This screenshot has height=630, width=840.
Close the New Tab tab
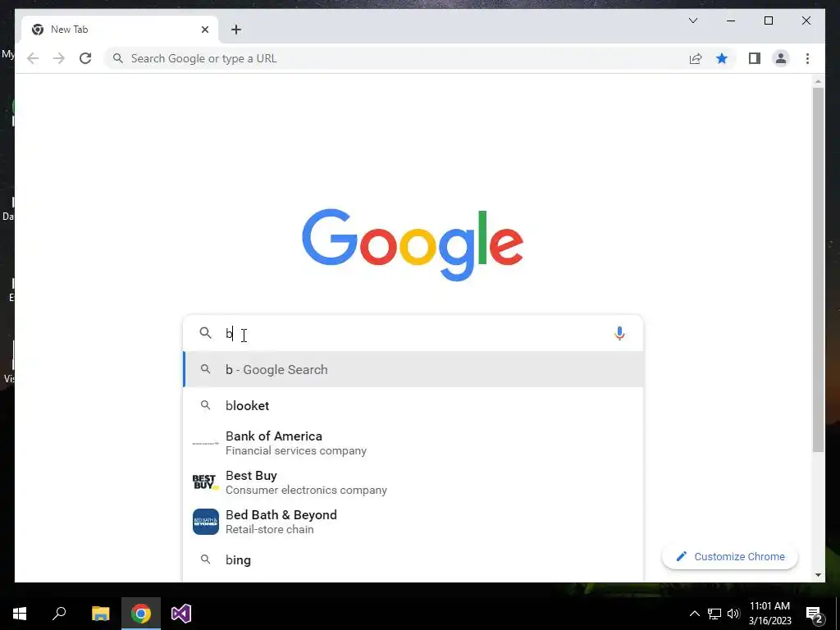[204, 30]
